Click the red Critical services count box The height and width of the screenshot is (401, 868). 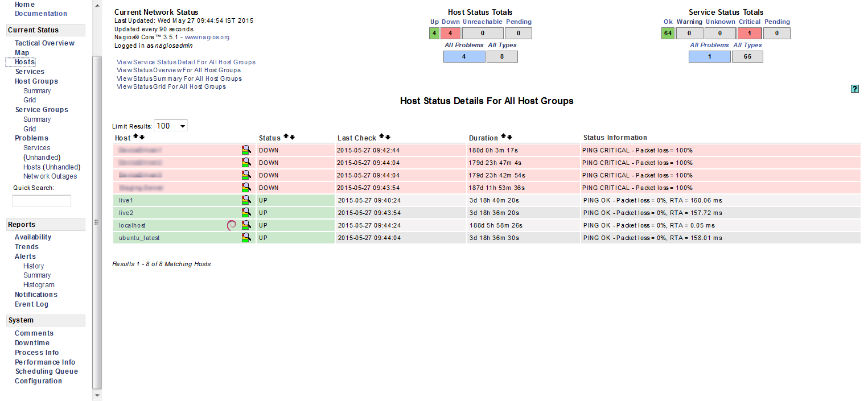(x=750, y=33)
